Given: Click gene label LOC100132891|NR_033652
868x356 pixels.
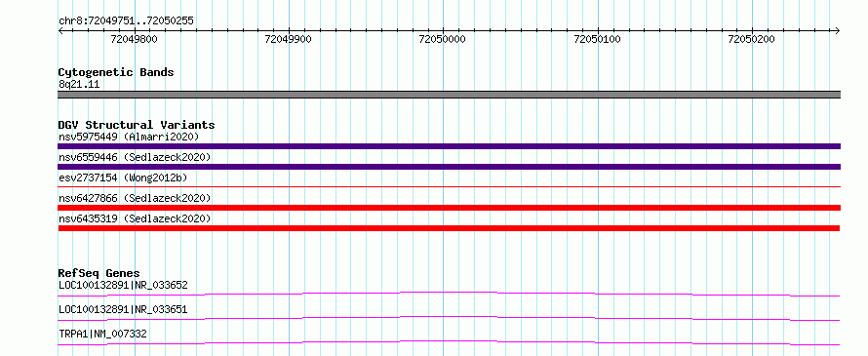Looking at the screenshot, I should tap(123, 286).
